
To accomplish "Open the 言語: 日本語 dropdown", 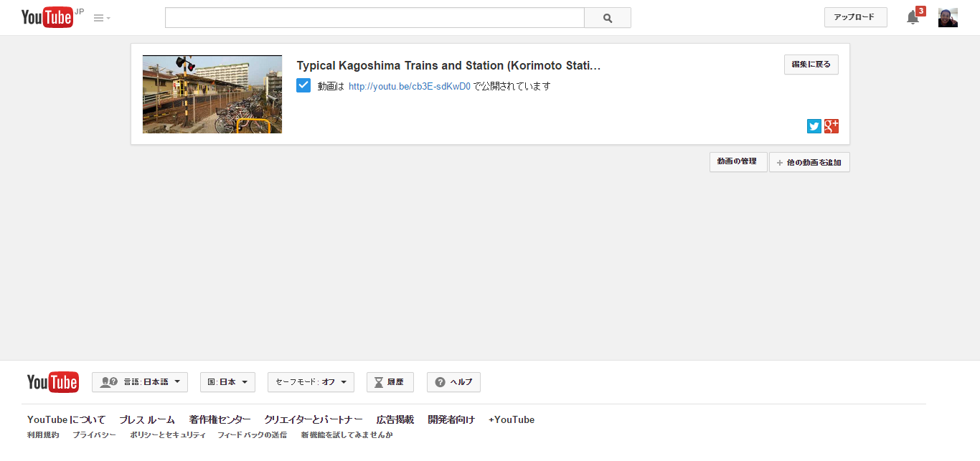I will 140,382.
